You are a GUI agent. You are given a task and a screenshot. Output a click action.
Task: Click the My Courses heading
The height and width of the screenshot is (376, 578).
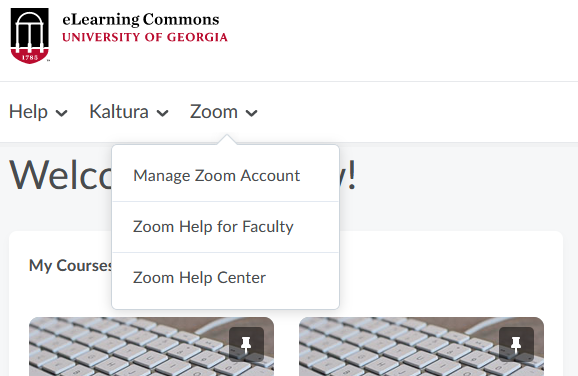[70, 265]
